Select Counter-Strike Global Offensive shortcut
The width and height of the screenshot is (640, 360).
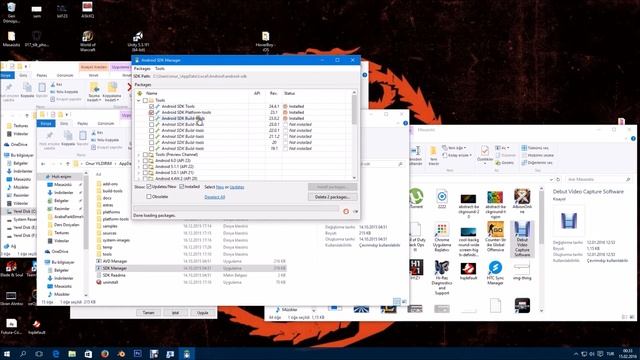coord(495,237)
